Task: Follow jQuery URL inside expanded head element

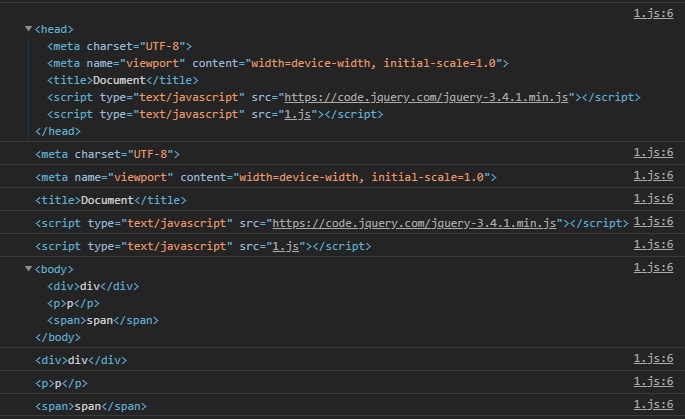Action: pyautogui.click(x=426, y=97)
